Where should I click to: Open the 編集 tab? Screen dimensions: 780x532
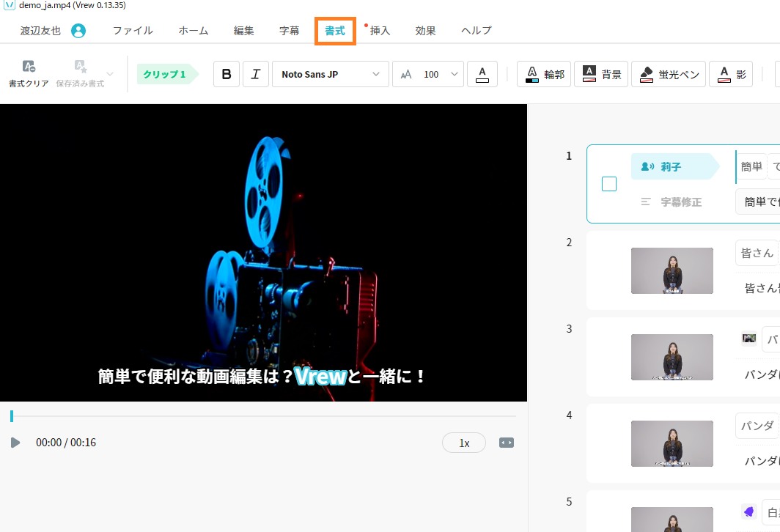click(243, 31)
